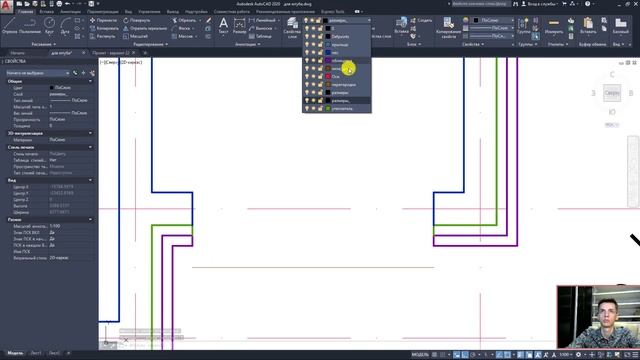
Task: Toggle the lightbulb for layer Defpoints
Action: [x=307, y=36]
